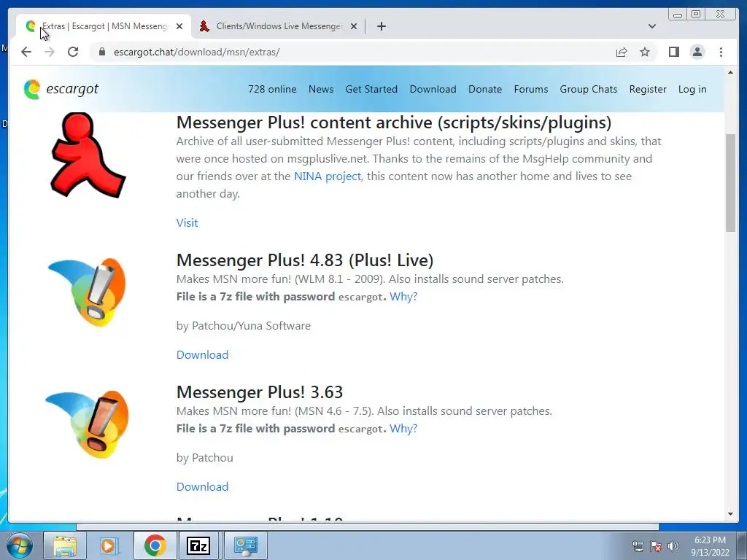
Task: Click heading Messenger Plus! content archive
Action: [393, 122]
